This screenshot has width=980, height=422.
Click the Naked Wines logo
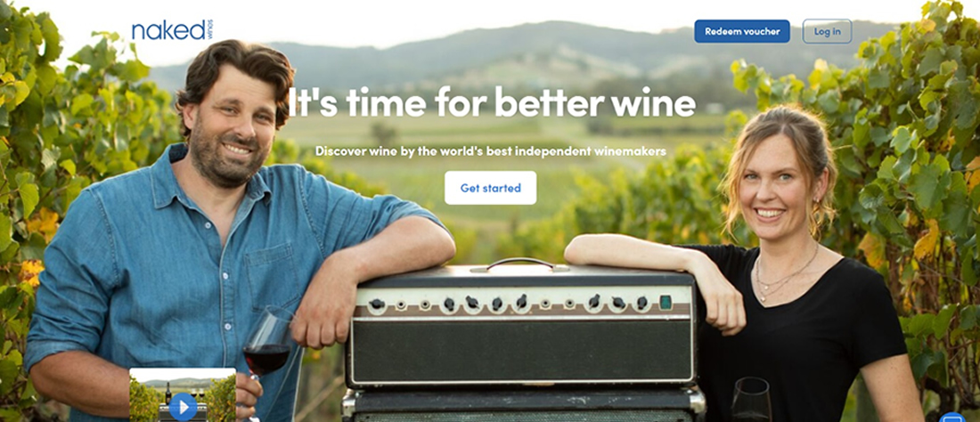coord(173,30)
